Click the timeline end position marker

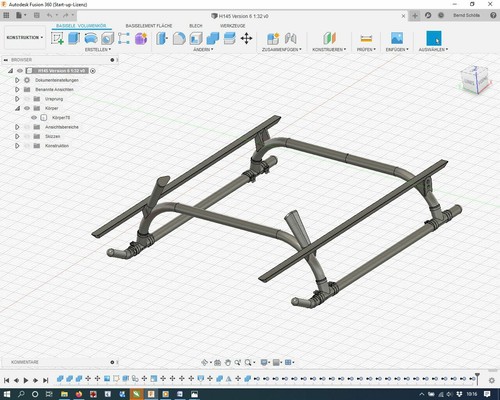tap(477, 378)
